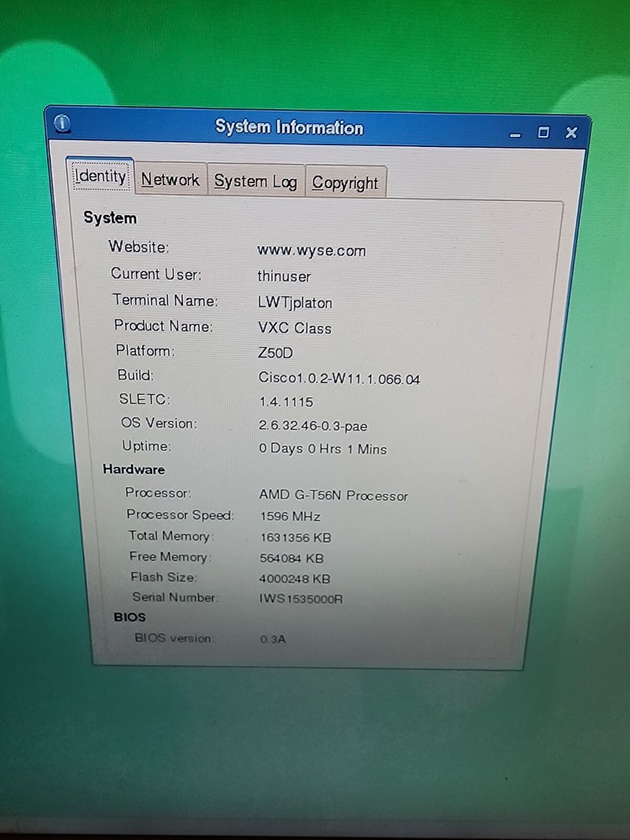
Task: Select the Identity tab
Action: 101,176
